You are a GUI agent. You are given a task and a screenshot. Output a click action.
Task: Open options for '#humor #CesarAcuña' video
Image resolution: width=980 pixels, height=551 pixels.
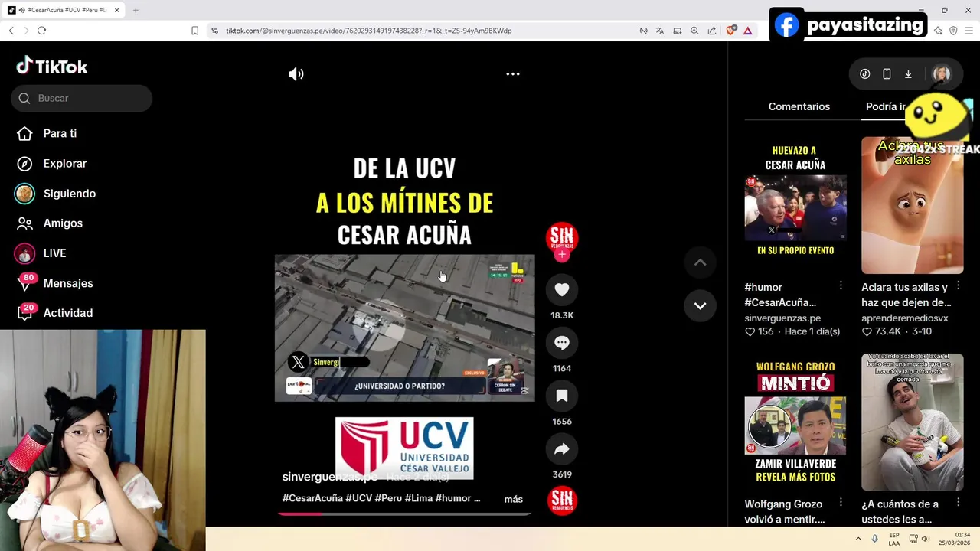(841, 285)
